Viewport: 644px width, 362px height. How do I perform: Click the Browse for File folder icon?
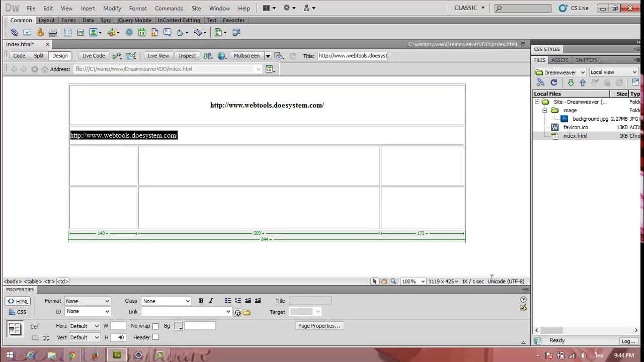[x=247, y=312]
